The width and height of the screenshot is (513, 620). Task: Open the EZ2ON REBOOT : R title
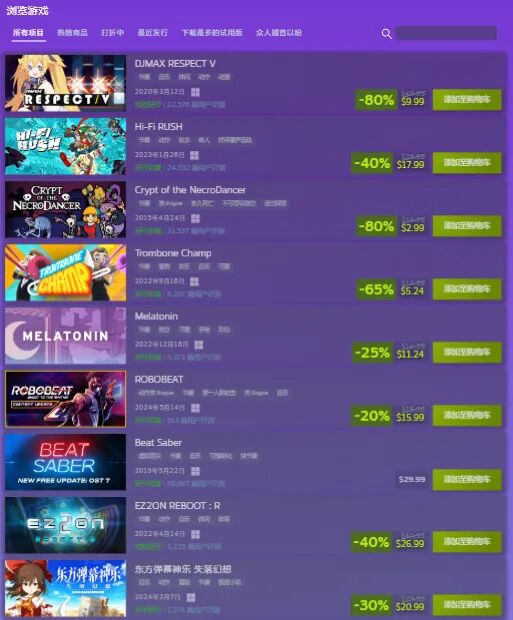(x=177, y=506)
